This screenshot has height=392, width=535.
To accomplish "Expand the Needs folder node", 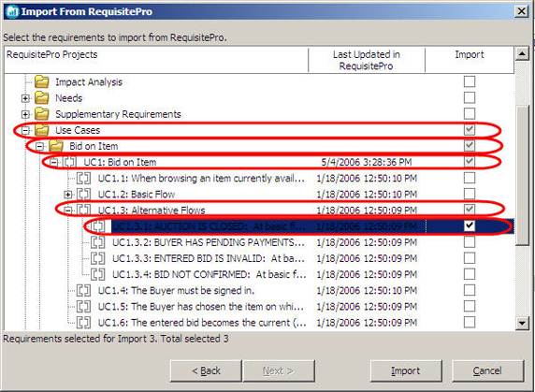I will (25, 98).
